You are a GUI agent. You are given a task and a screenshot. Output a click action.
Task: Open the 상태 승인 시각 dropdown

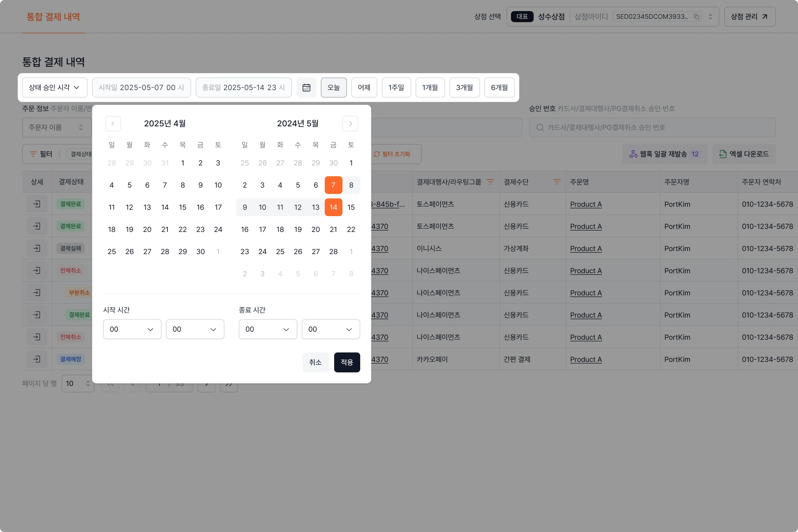(x=55, y=88)
